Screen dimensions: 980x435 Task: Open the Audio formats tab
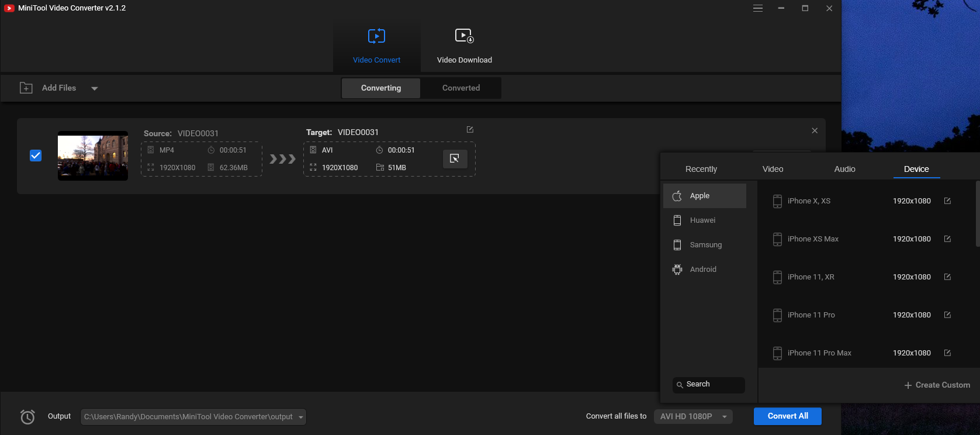[x=844, y=169]
